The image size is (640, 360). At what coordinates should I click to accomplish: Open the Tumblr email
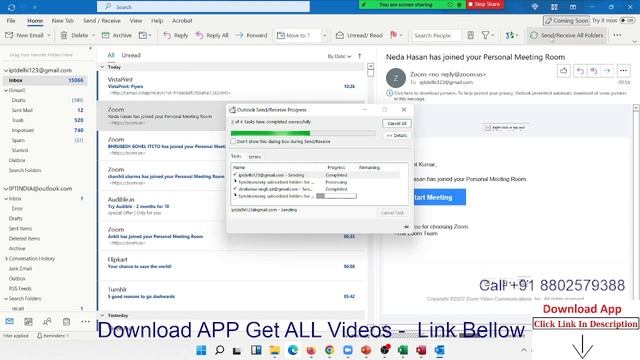231,296
